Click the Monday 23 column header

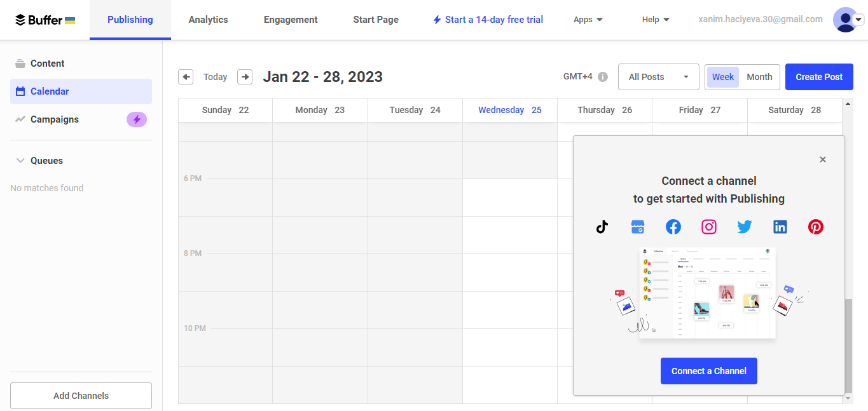click(320, 110)
